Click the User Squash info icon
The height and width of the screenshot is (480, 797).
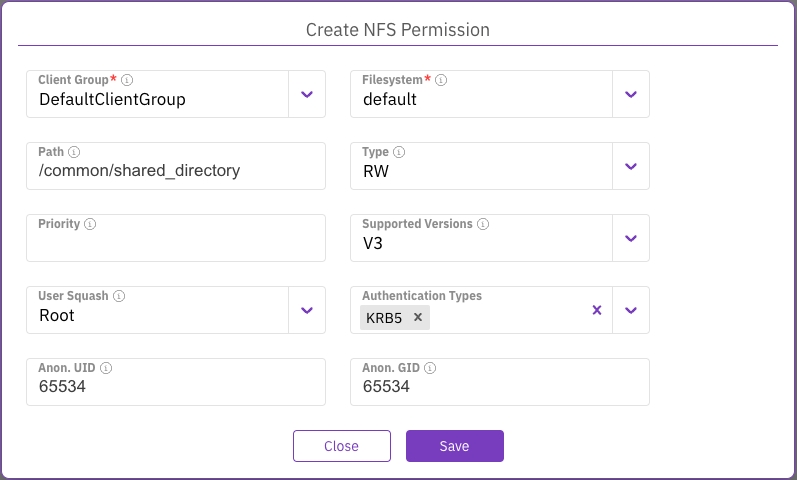pos(118,296)
